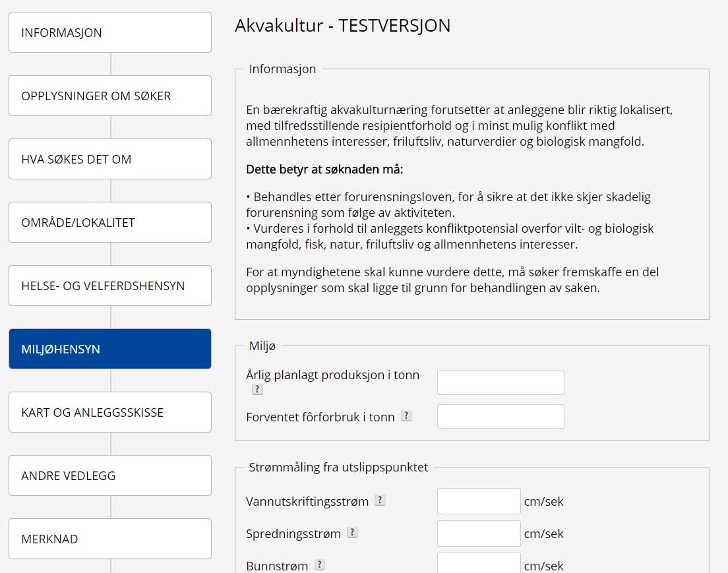Select the Bunnstrøm input field
728x573 pixels.
point(479,564)
